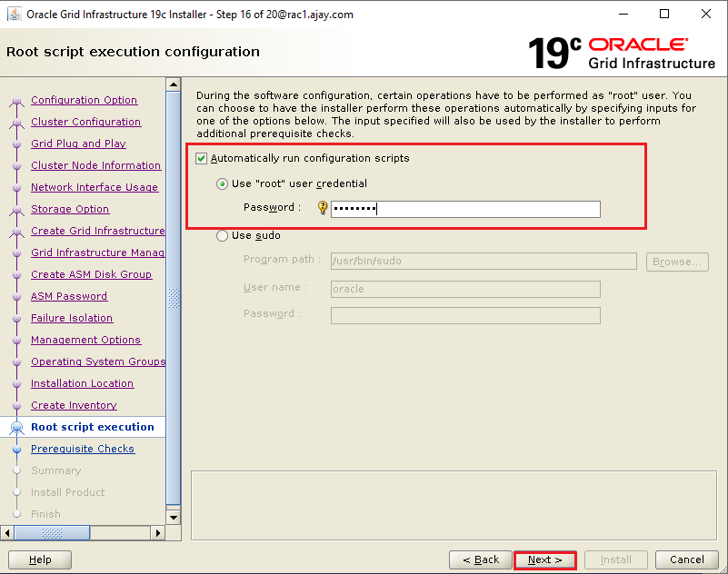Open the Network Interface Usage step
728x574 pixels.
click(x=95, y=187)
